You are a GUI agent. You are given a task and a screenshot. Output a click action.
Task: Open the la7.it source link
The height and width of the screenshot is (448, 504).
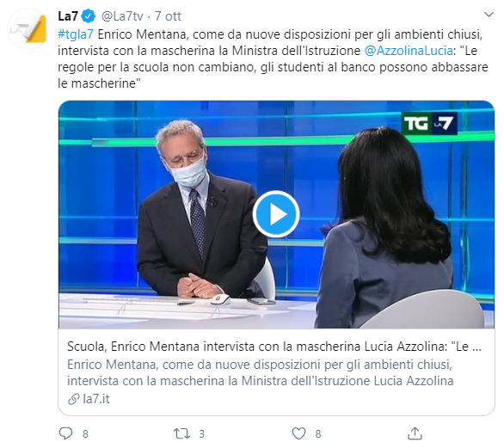tap(96, 399)
